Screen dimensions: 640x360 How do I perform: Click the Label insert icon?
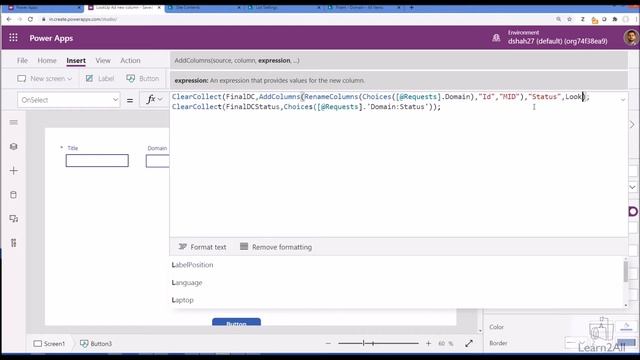tap(89, 78)
